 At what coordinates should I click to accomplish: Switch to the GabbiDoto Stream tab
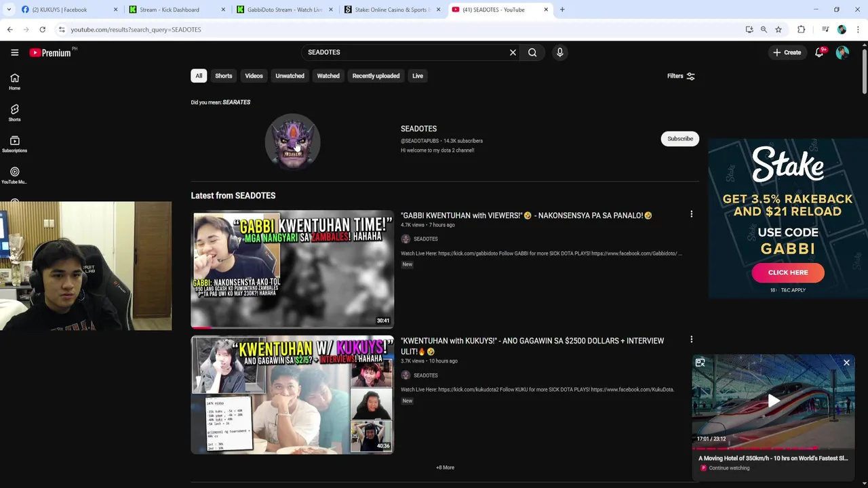click(285, 9)
